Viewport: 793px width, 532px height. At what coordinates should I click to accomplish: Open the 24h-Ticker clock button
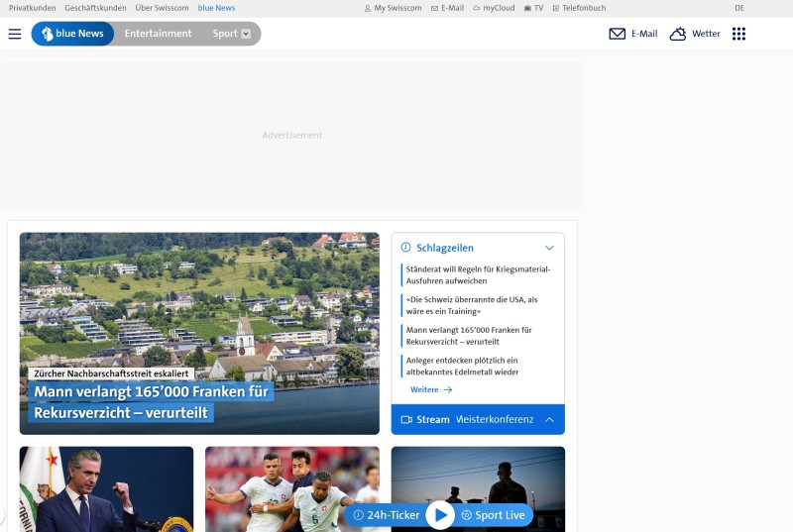pyautogui.click(x=387, y=515)
